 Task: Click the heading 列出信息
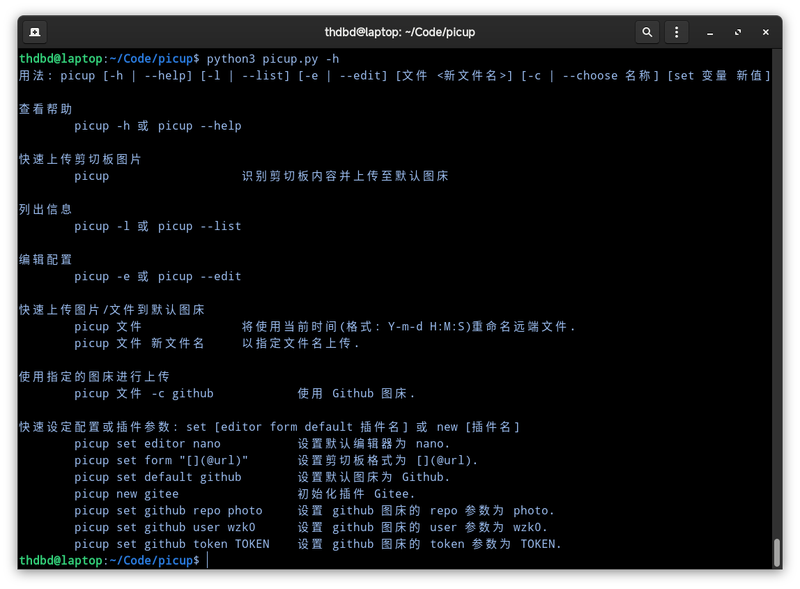[x=45, y=209]
